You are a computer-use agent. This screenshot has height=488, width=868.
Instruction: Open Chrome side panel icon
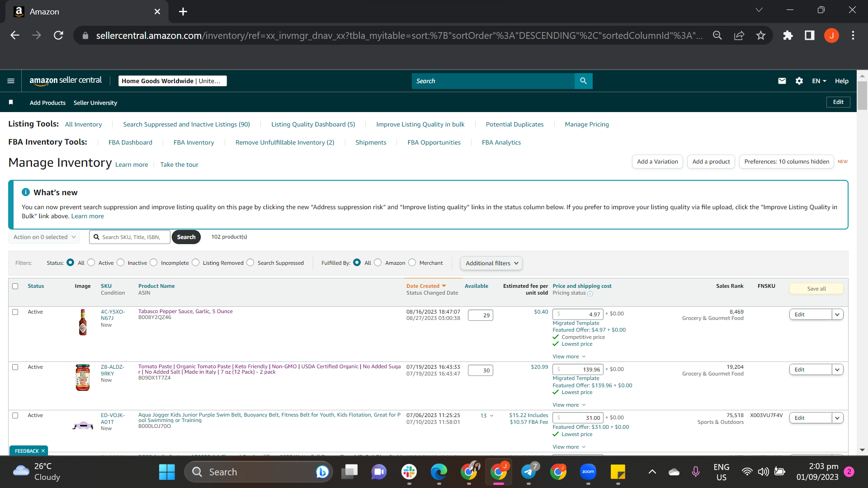point(810,35)
